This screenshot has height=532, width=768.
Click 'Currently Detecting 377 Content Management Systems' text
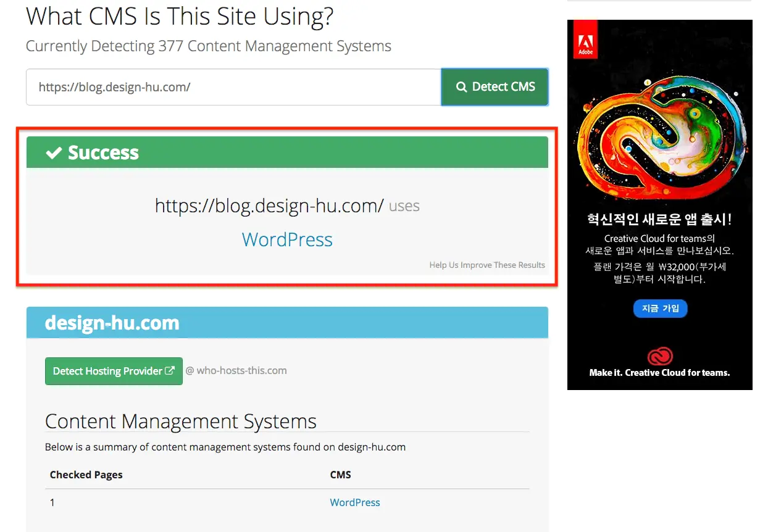click(209, 46)
